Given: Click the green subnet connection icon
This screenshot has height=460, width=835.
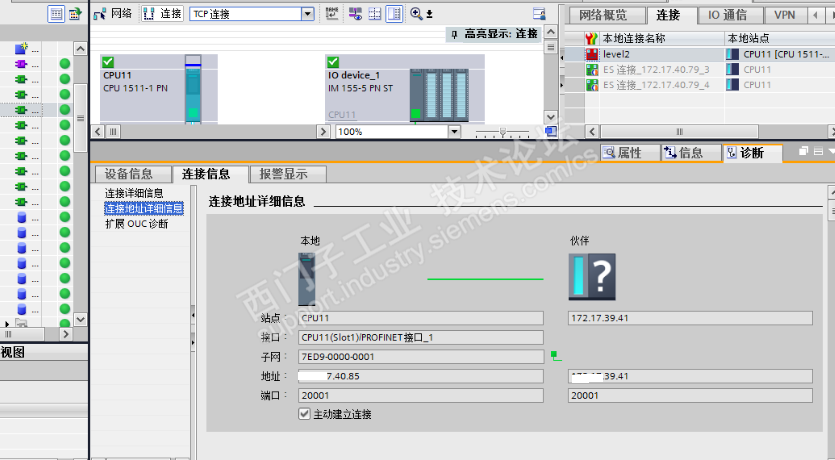Looking at the screenshot, I should tap(556, 356).
